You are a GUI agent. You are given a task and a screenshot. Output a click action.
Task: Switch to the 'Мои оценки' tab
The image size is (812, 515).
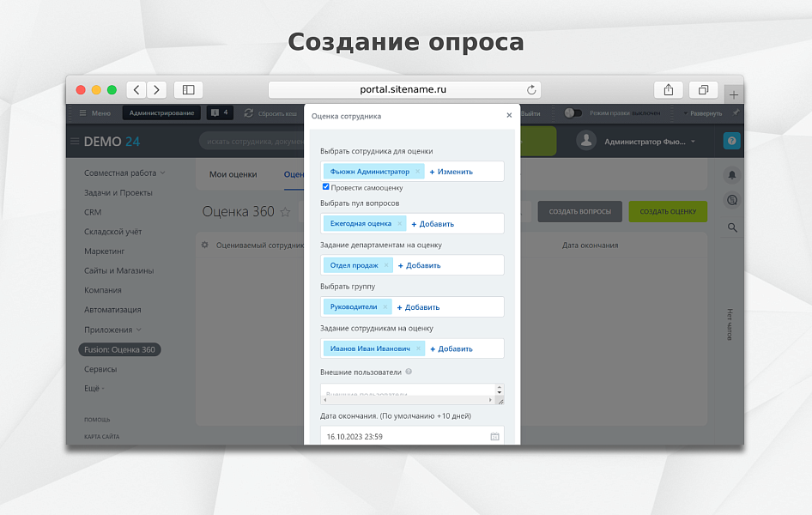(233, 174)
